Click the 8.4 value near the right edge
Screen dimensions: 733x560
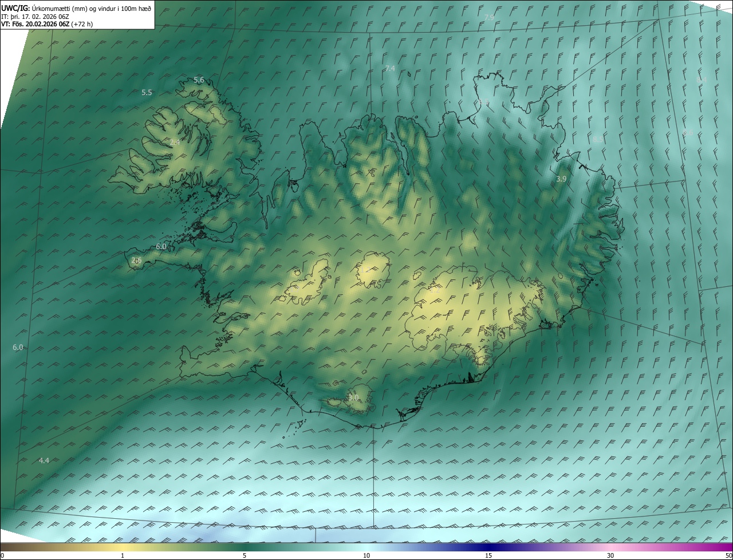tap(702, 80)
